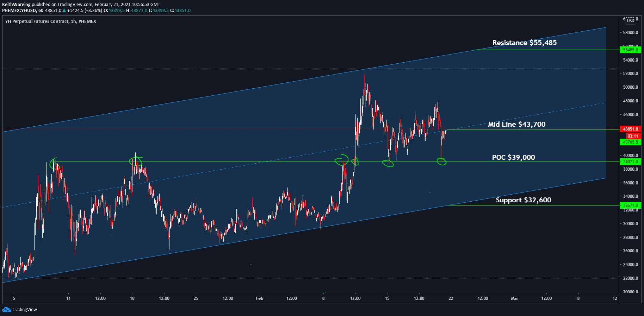Click the rightmost green circle on POC line
The width and height of the screenshot is (644, 316).
[441, 162]
